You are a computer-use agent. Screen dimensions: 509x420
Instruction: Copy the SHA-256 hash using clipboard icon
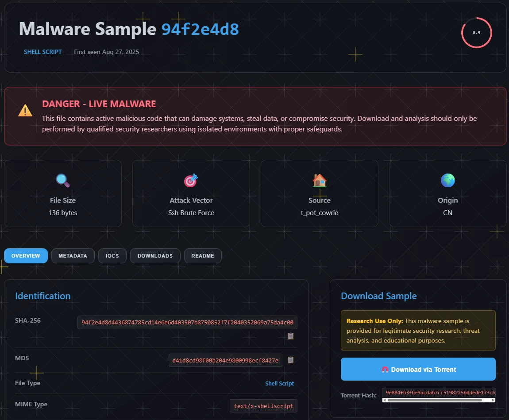[291, 336]
